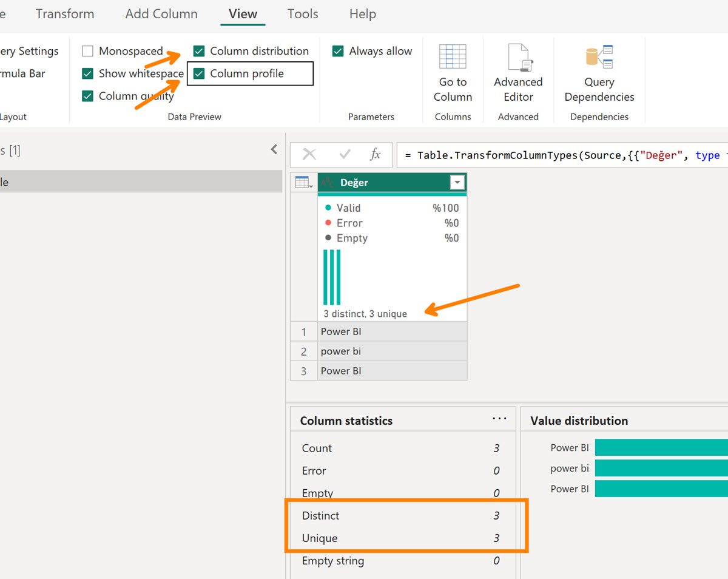The height and width of the screenshot is (579, 728).
Task: Cancel the formula with X icon
Action: 309,155
